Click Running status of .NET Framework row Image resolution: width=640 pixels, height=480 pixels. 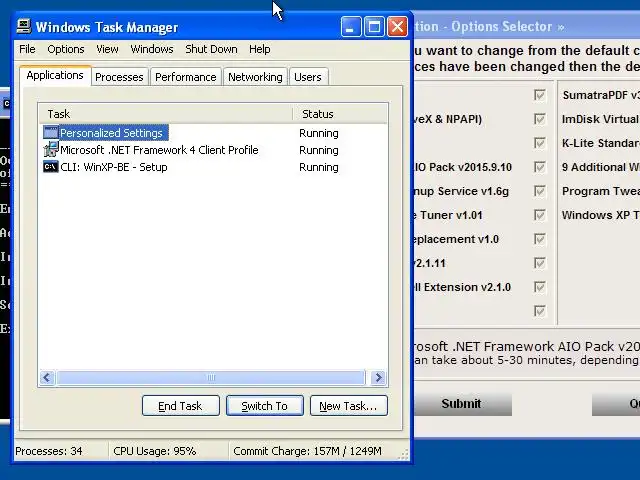319,150
